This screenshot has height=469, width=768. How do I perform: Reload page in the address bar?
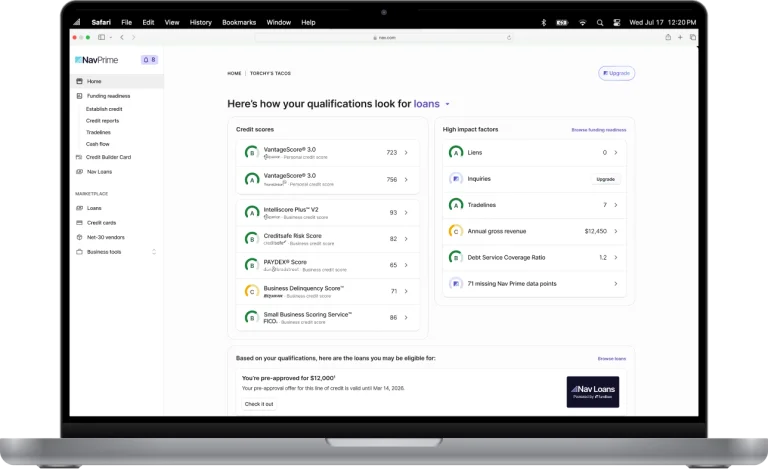(509, 38)
